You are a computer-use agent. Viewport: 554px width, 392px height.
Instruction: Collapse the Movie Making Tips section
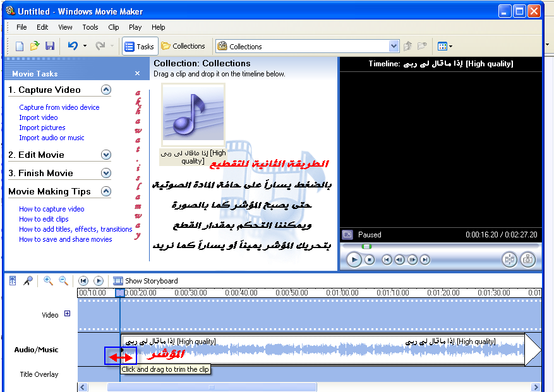[106, 191]
